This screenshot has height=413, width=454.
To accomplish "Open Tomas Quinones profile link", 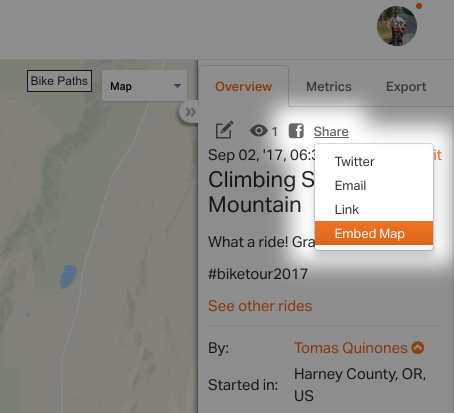I will click(x=351, y=348).
